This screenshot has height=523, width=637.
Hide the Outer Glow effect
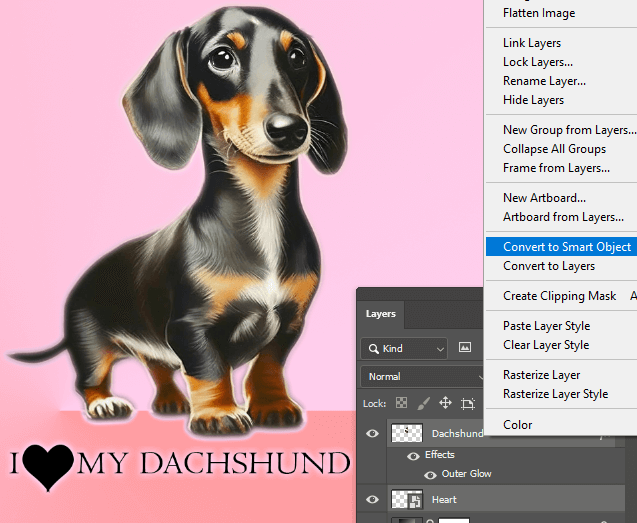[x=430, y=474]
